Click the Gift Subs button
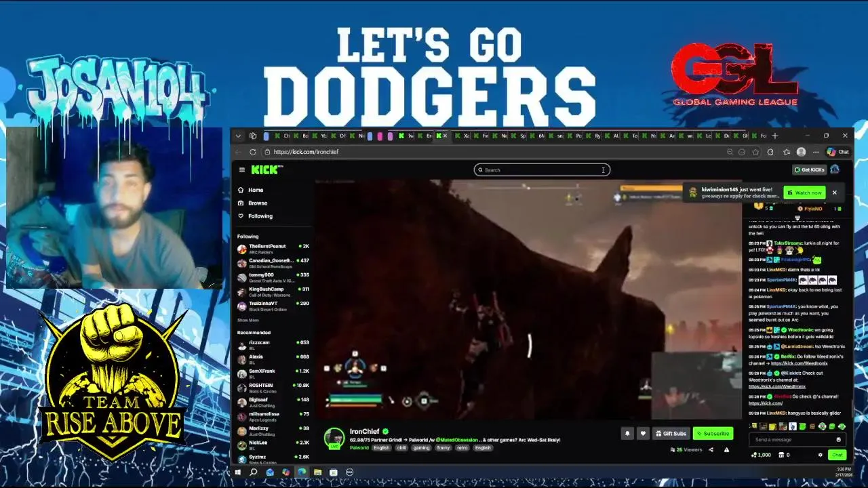Image resolution: width=868 pixels, height=488 pixels. (x=671, y=433)
